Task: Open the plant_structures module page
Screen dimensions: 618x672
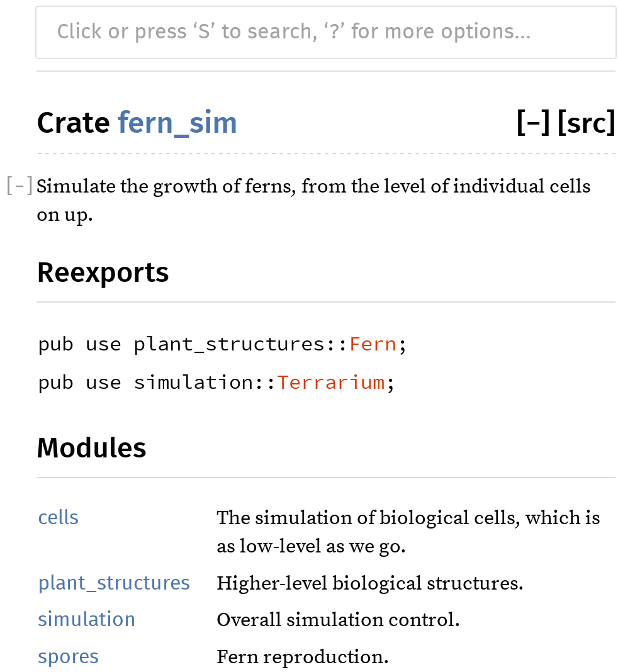Action: coord(114,583)
